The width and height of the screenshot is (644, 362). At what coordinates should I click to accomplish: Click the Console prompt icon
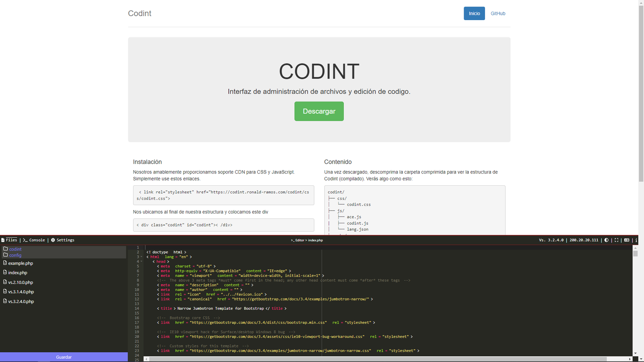25,240
